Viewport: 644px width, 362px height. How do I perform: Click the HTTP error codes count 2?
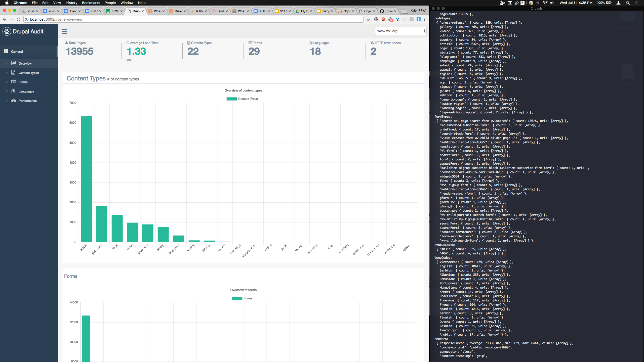click(373, 52)
